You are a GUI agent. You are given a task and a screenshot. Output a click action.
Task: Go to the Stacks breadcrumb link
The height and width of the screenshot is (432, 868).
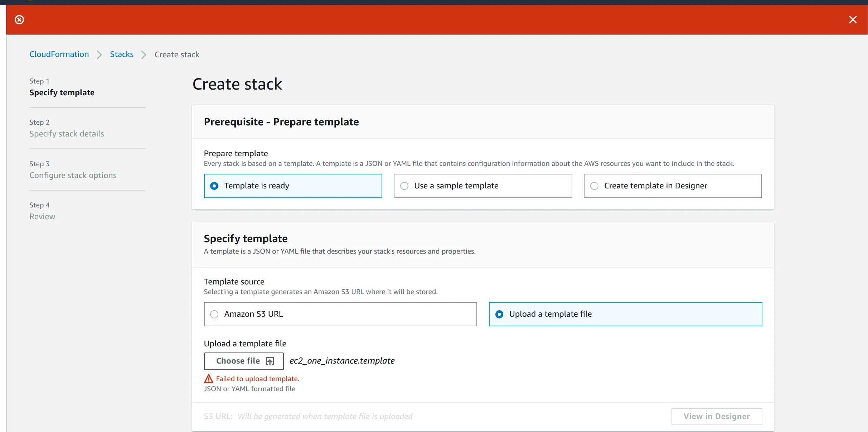point(122,54)
